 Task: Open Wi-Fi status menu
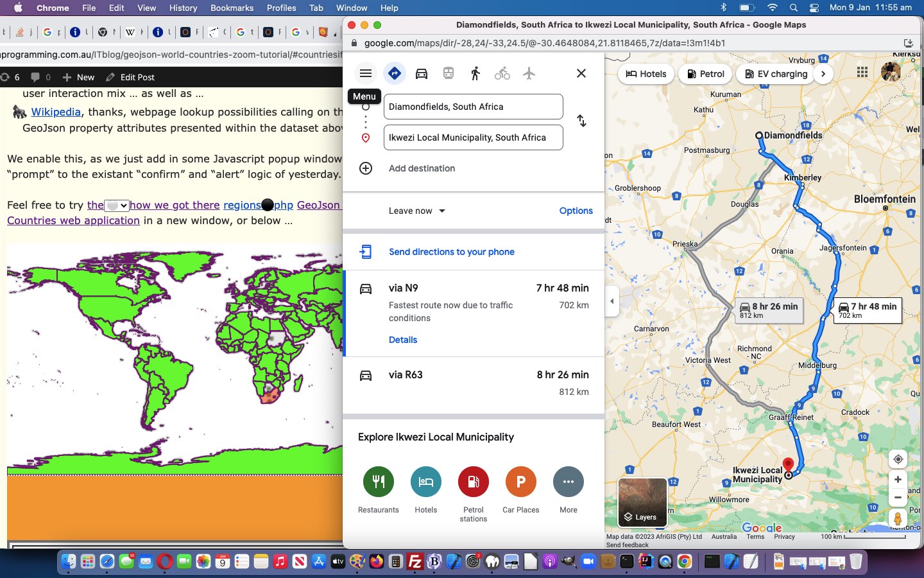tap(773, 8)
